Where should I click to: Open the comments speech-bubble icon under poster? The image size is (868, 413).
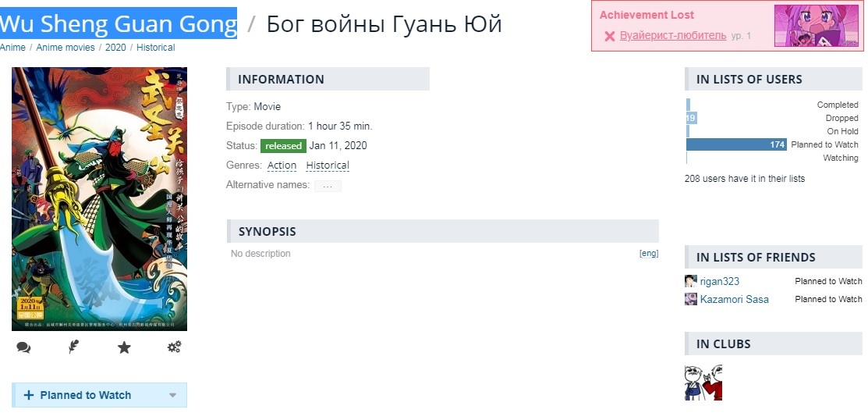[23, 347]
